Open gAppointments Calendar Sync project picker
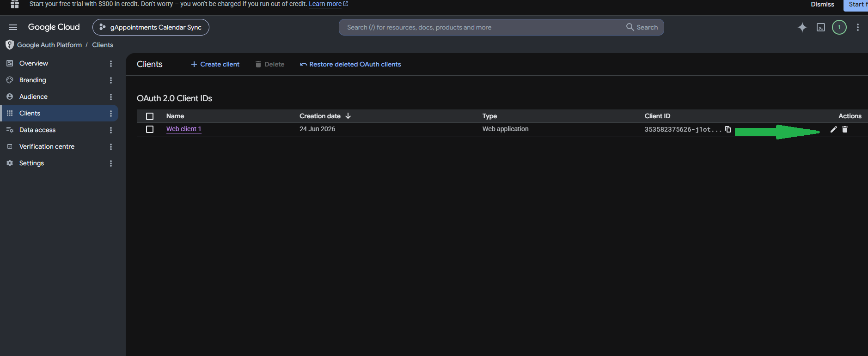The height and width of the screenshot is (356, 868). pos(151,27)
